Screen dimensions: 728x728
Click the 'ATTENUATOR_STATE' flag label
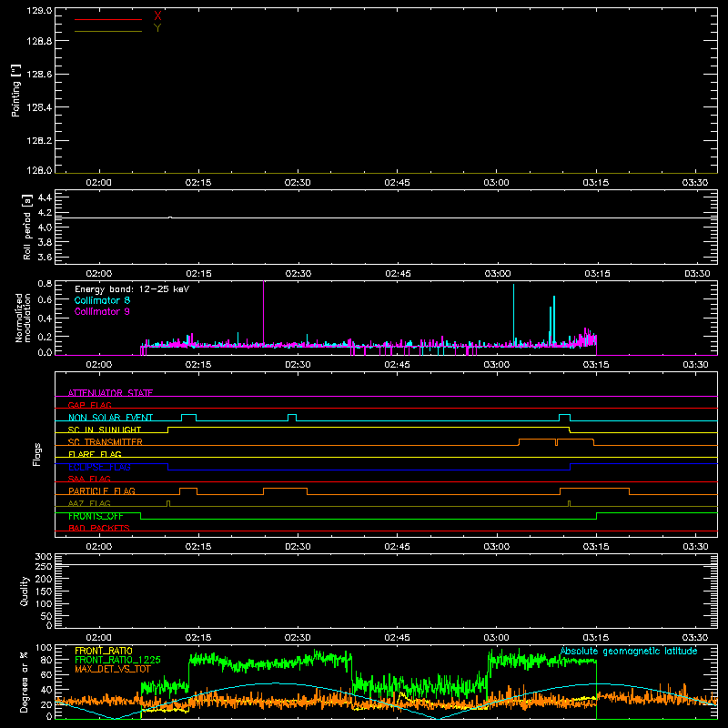110,393
